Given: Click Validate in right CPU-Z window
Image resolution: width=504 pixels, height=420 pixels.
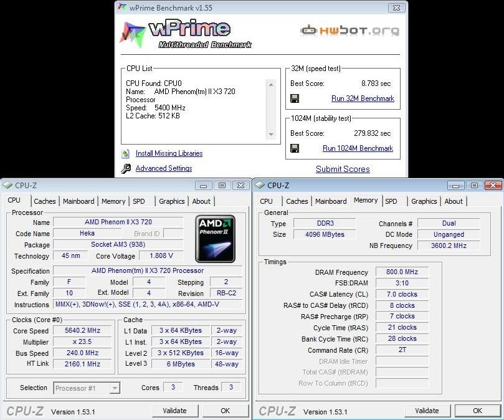Looking at the screenshot, I should pyautogui.click(x=427, y=411).
